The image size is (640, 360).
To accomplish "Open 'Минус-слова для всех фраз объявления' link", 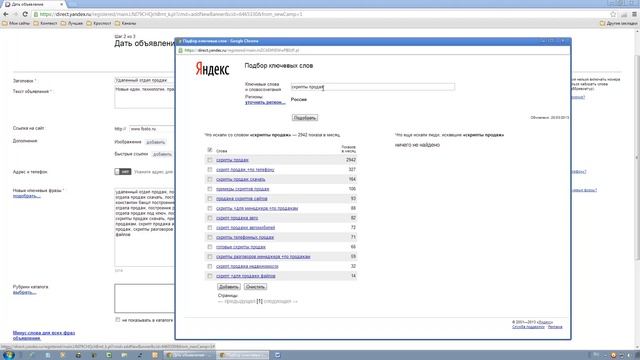I will point(44,336).
